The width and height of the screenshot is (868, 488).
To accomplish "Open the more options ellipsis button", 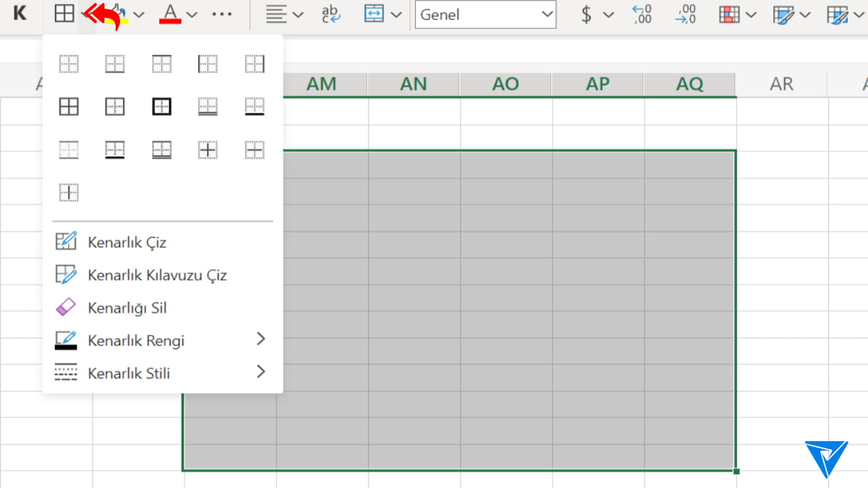I will click(x=222, y=14).
